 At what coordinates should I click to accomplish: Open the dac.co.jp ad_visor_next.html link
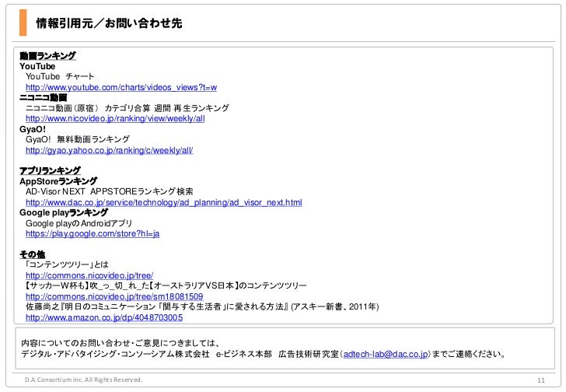(x=164, y=202)
